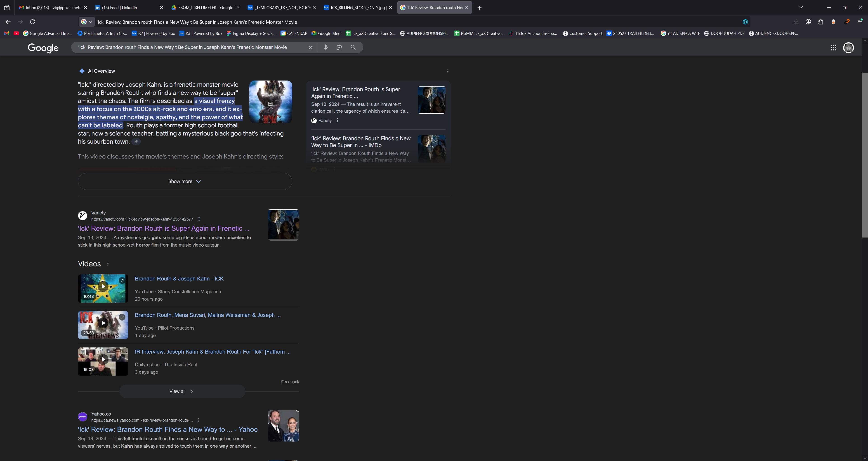
Task: Open Yahoo 'Ick' Review result title
Action: point(168,430)
